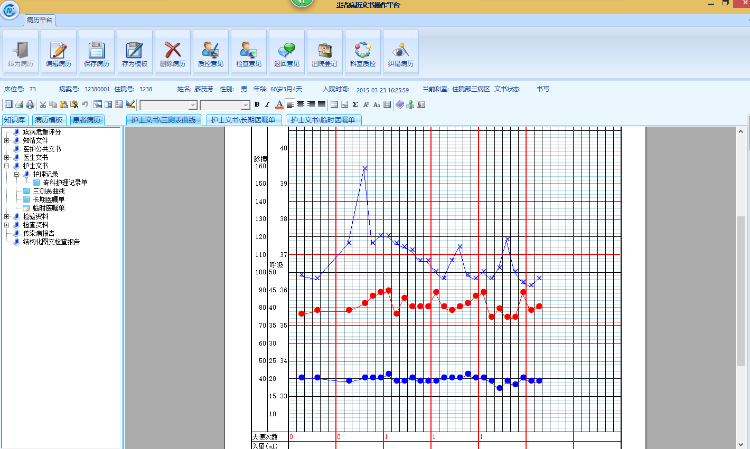Toggle italic formatting button
The image size is (750, 449).
pos(267,104)
